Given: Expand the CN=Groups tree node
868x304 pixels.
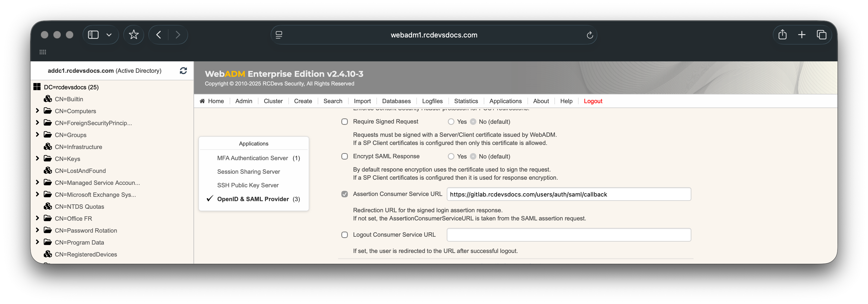Looking at the screenshot, I should (38, 134).
